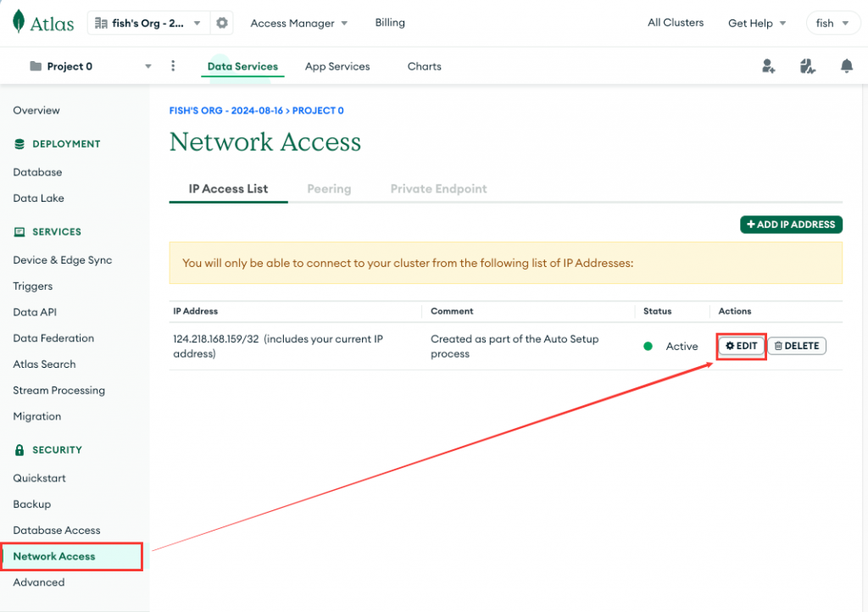The image size is (868, 612).
Task: Open organization settings gear icon
Action: (x=222, y=23)
